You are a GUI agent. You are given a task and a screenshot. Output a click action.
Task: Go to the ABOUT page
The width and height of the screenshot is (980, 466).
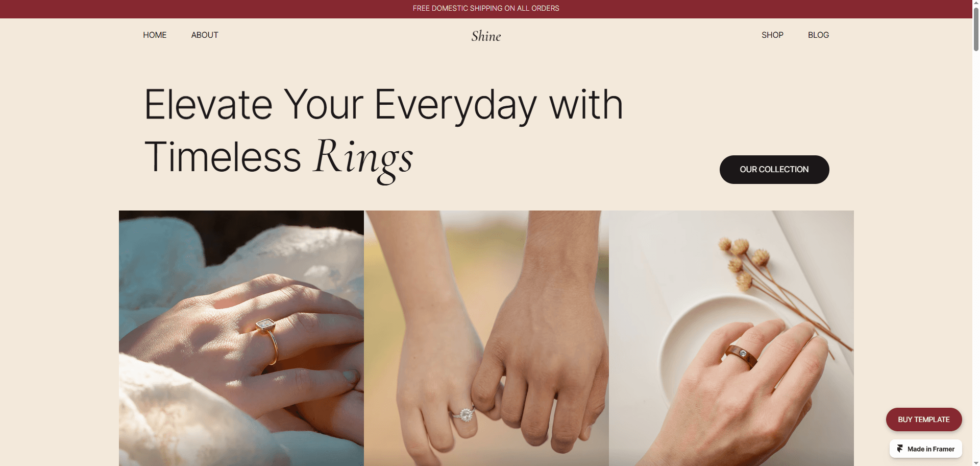(205, 35)
